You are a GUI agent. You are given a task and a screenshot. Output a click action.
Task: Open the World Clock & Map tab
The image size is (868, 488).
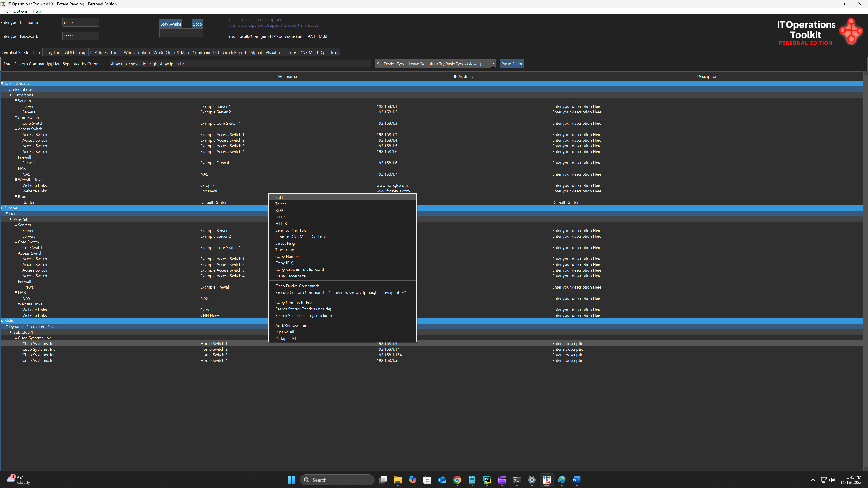point(171,53)
